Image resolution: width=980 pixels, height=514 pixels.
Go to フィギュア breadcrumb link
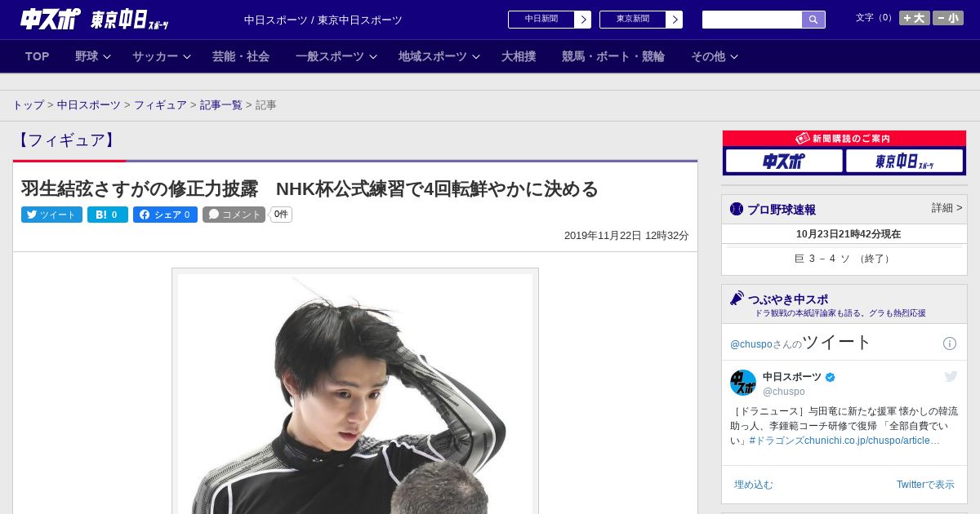(160, 105)
